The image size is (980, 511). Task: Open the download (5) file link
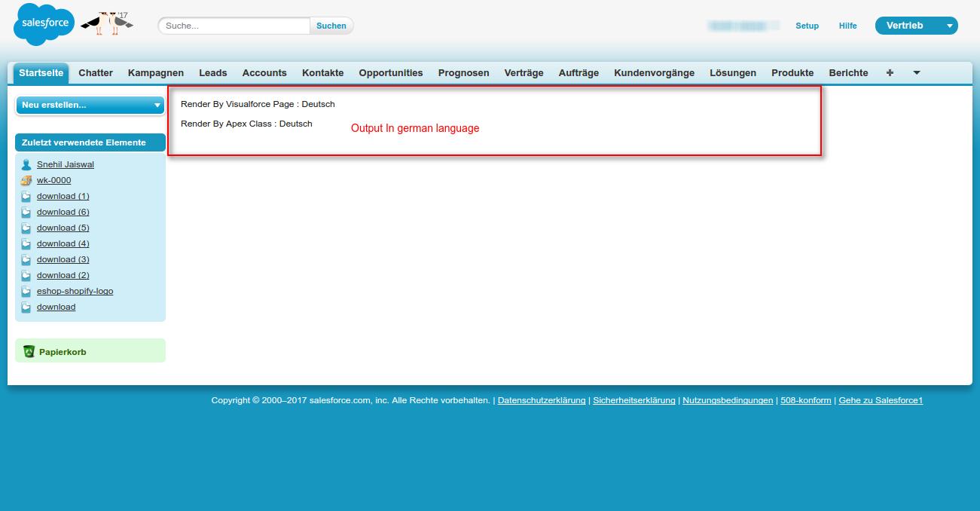(x=63, y=228)
